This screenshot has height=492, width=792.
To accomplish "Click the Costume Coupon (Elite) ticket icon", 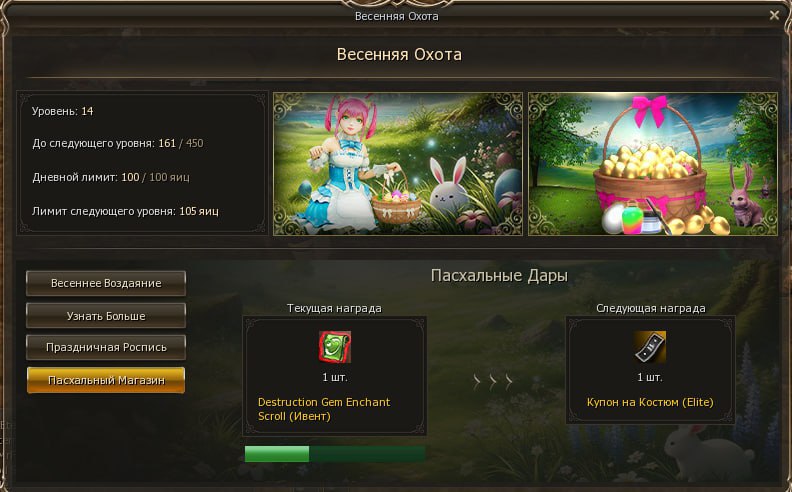I will point(650,347).
